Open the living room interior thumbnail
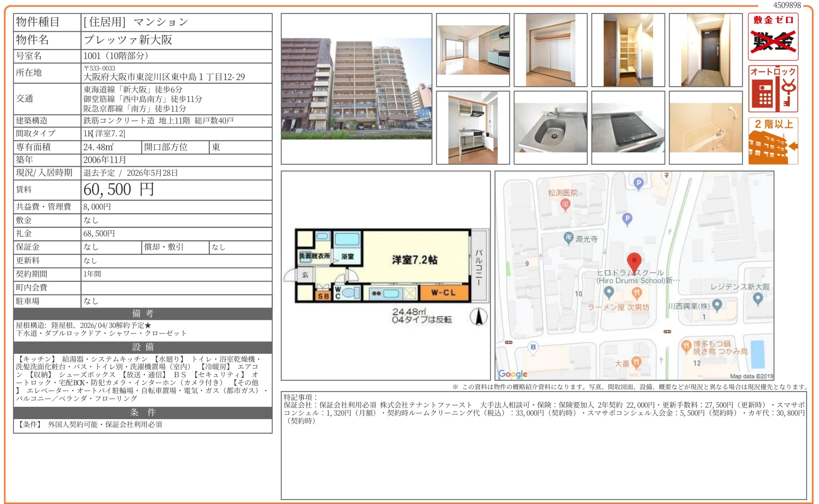Image resolution: width=819 pixels, height=504 pixels. coord(473,50)
